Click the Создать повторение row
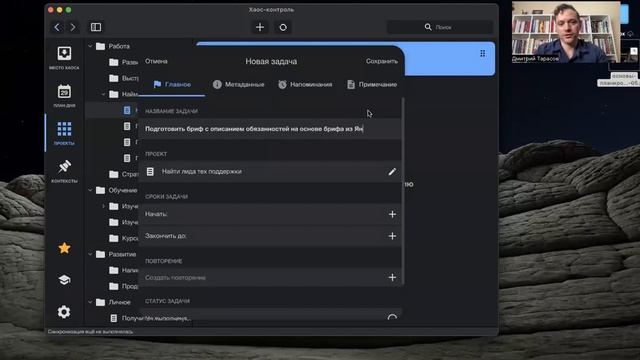The width and height of the screenshot is (640, 360). 270,278
